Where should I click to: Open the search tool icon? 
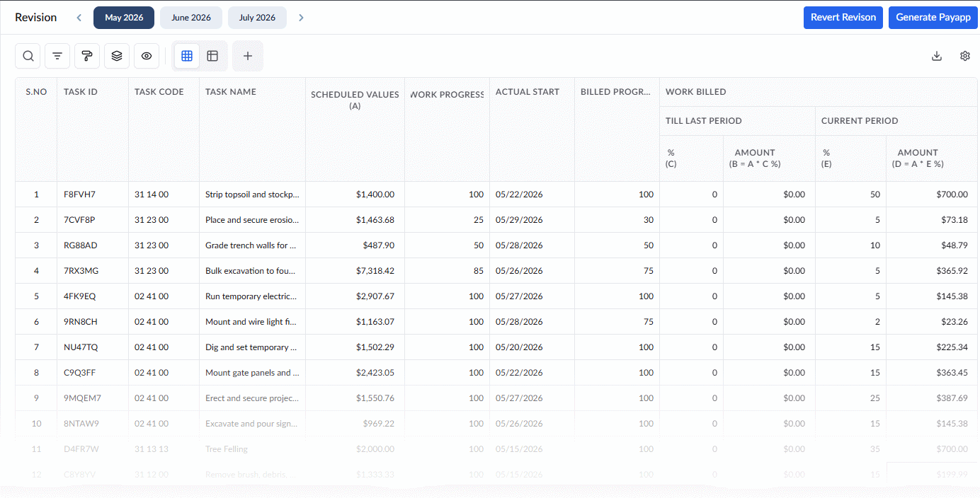tap(28, 56)
